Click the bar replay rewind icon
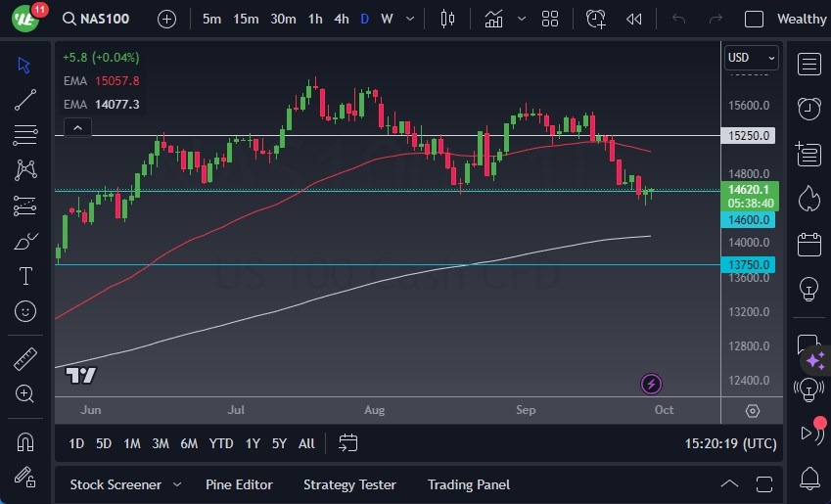This screenshot has width=831, height=504. pos(633,19)
